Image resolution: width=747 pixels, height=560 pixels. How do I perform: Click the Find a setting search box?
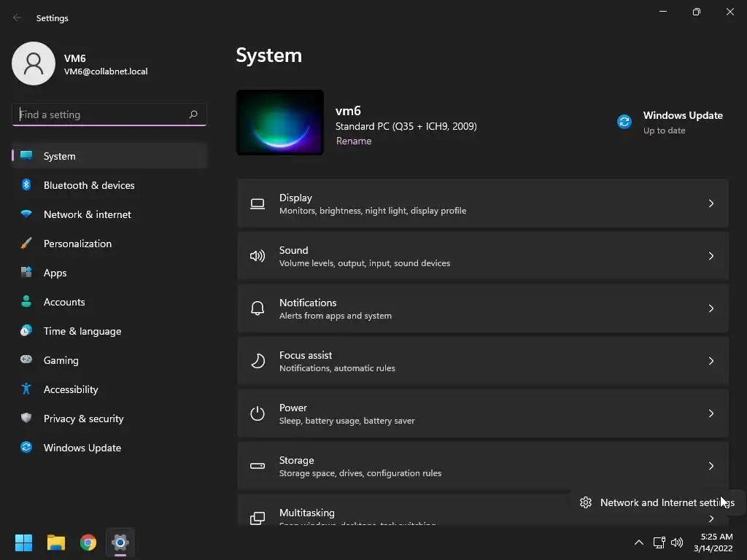(x=101, y=114)
